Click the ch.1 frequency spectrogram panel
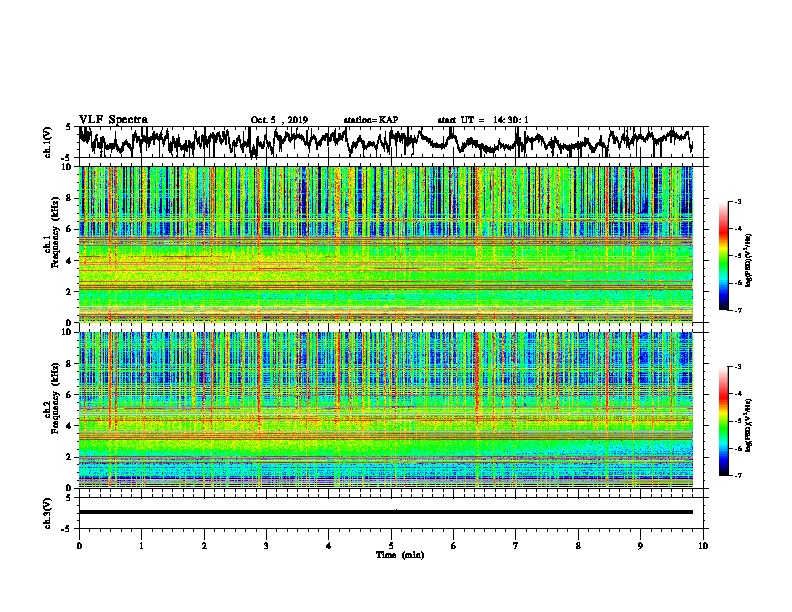The image size is (792, 612). coord(386,244)
